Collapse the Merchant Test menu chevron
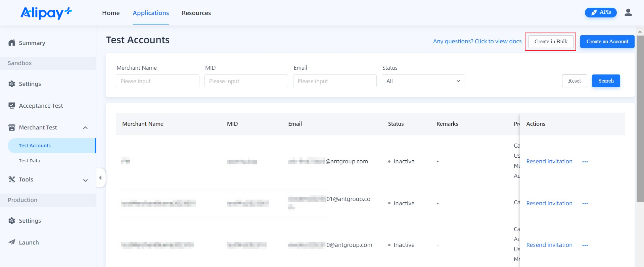The height and width of the screenshot is (267, 644). [x=85, y=128]
